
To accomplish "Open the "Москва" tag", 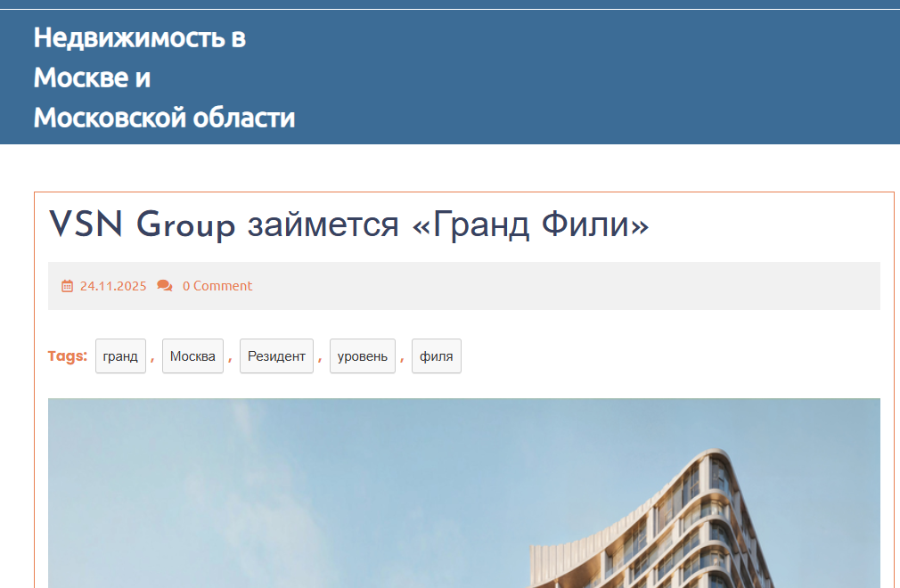I will 192,355.
